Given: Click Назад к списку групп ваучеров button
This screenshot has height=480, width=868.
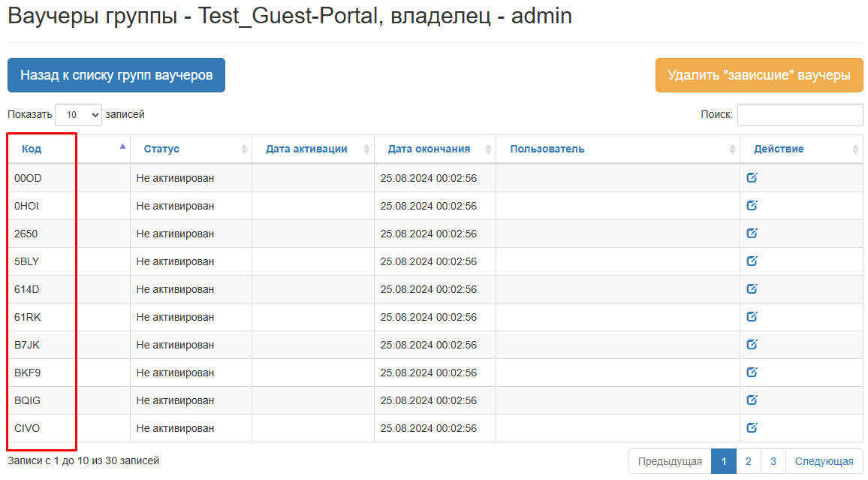Looking at the screenshot, I should 116,75.
